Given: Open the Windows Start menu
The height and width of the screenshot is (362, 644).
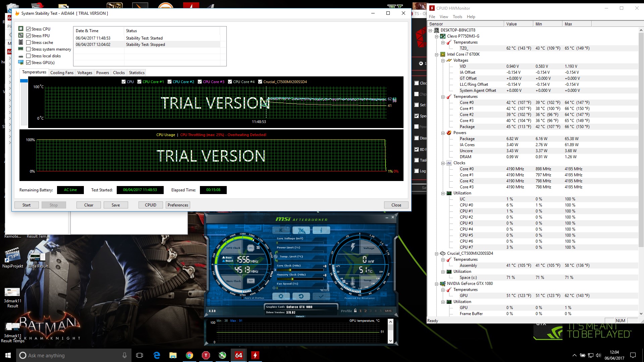Looking at the screenshot, I should pos(8,355).
